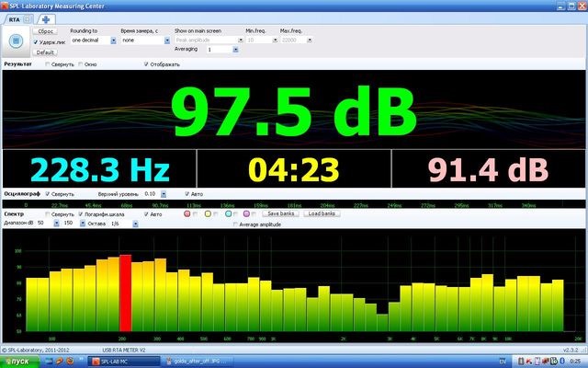Toggle the Average amplitude checkbox

[235, 224]
